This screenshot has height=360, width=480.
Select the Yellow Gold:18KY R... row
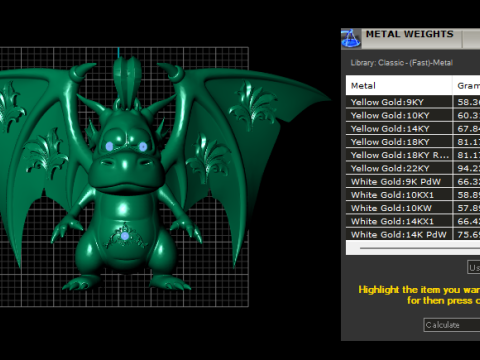click(x=413, y=155)
